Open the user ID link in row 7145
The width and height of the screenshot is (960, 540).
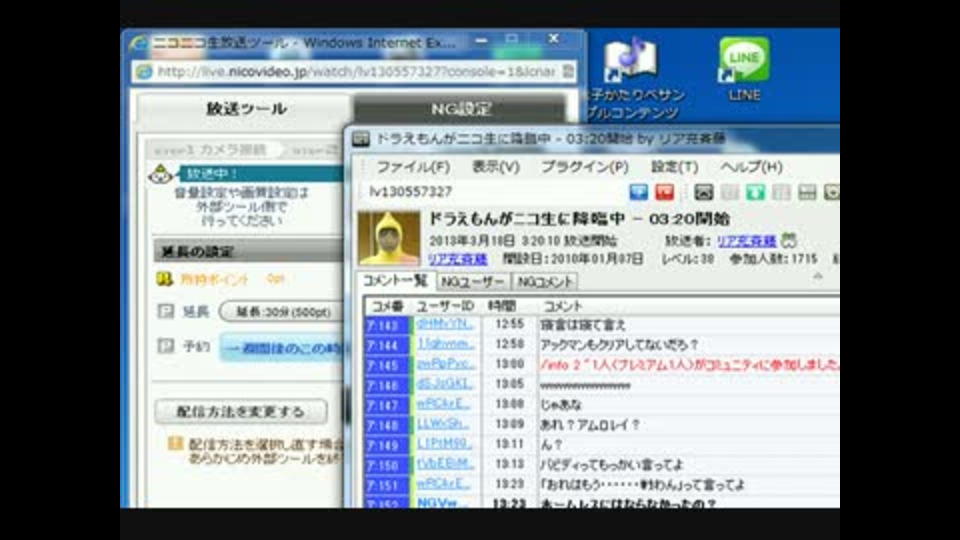click(x=446, y=364)
